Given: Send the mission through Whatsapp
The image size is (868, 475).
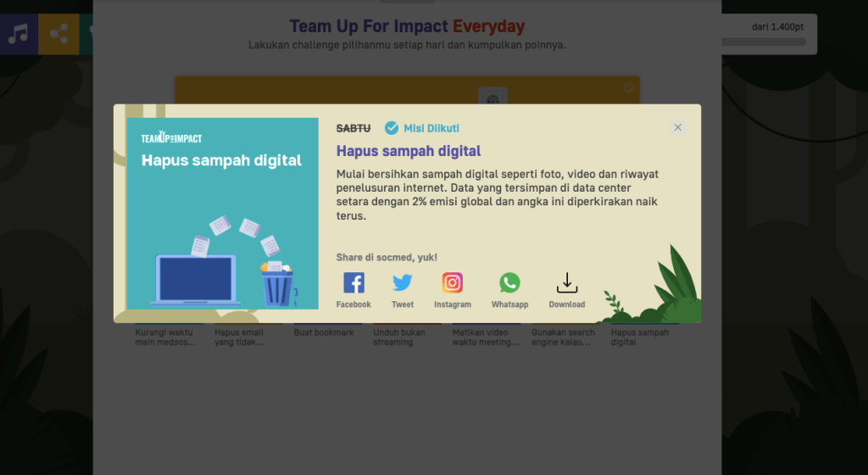Looking at the screenshot, I should coord(509,283).
